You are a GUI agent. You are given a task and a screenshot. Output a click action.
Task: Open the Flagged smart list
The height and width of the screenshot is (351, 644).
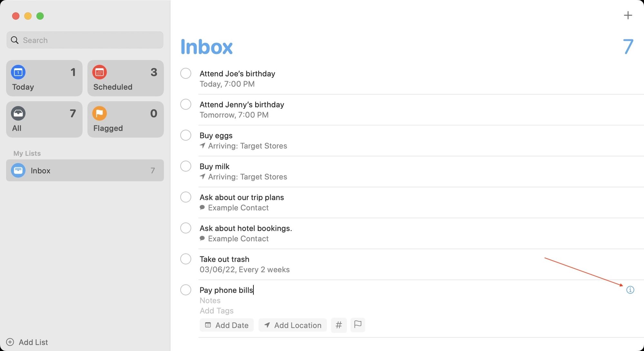pos(125,119)
